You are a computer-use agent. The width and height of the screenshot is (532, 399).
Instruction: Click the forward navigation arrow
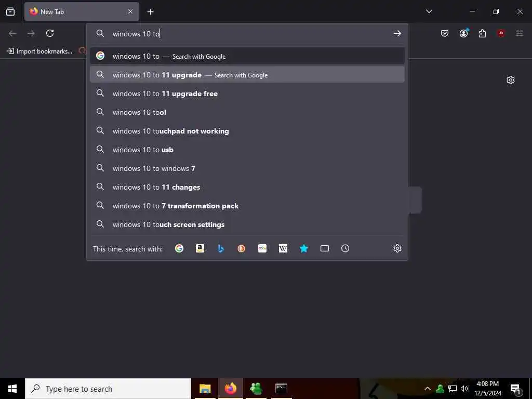point(31,33)
